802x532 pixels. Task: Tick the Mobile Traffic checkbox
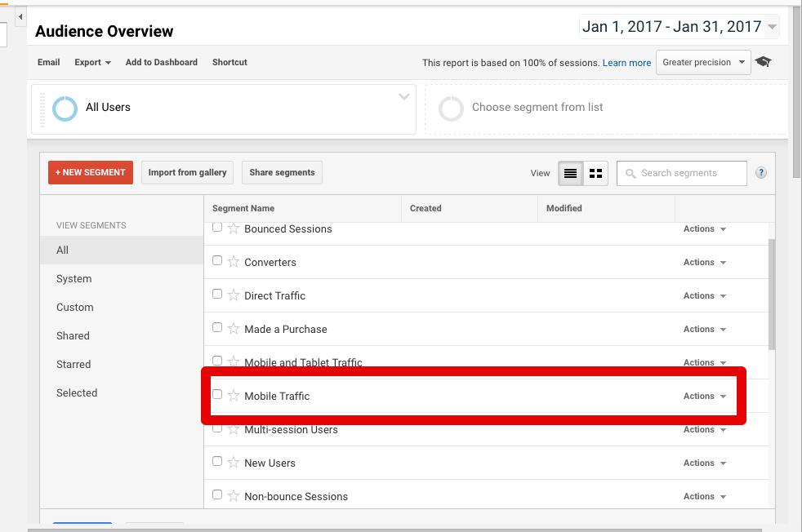(x=217, y=394)
